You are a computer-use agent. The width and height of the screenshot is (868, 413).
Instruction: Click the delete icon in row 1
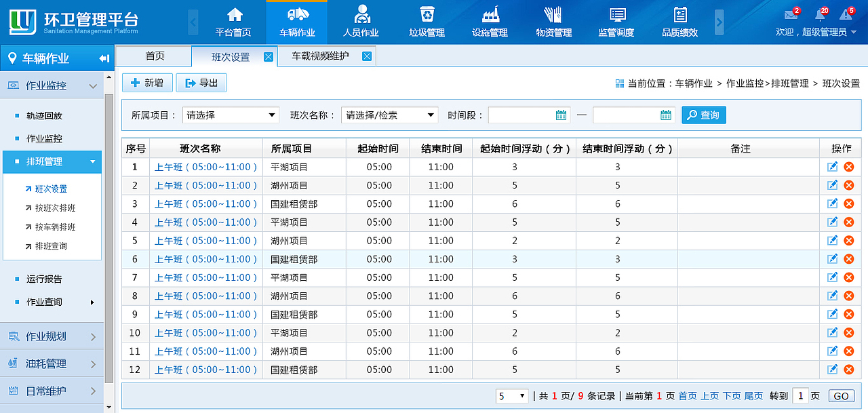click(848, 167)
